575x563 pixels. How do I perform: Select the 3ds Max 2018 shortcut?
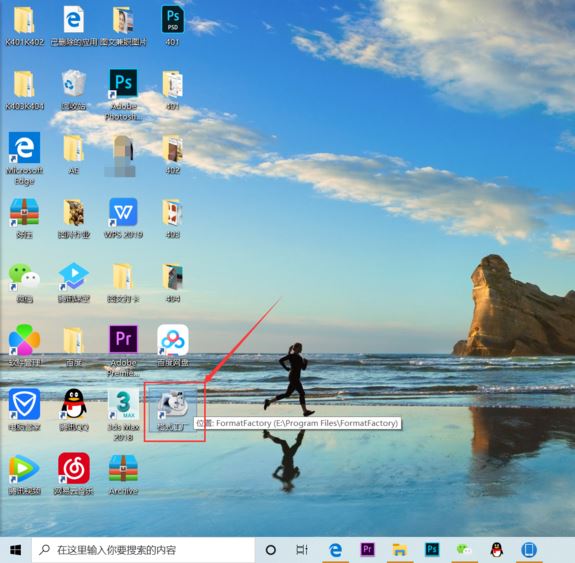coord(124,415)
